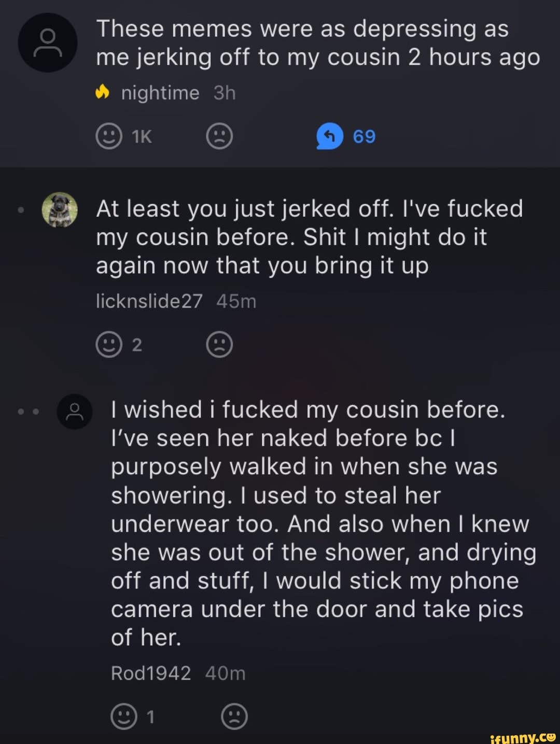
Task: Select the reply text starting 'At least'
Action: (x=310, y=237)
